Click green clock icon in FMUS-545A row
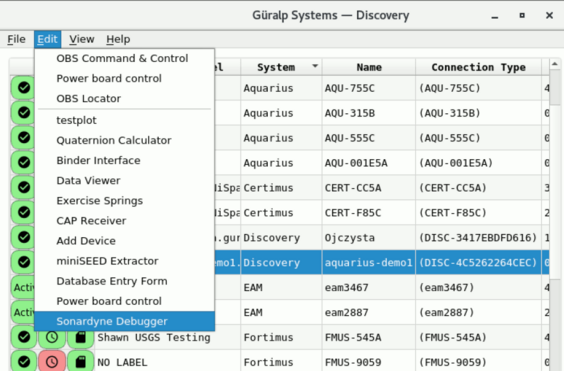Viewport: 564px width, 371px height. pos(52,337)
